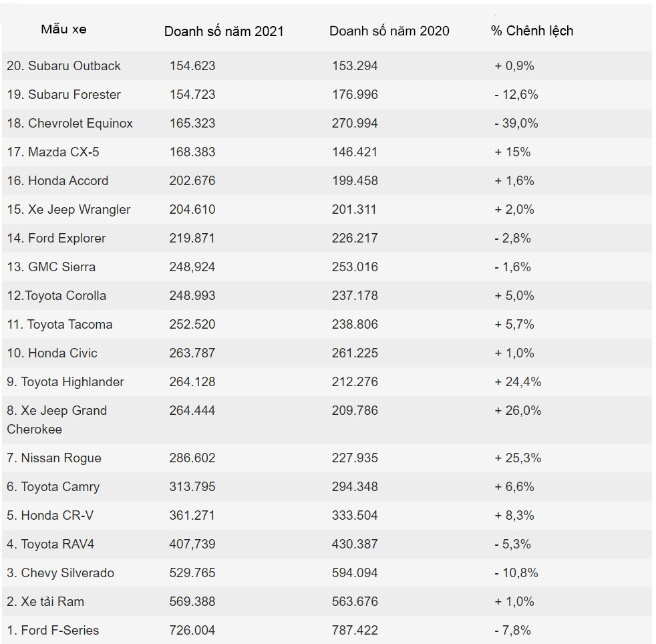Select the 17. Mazda CX-5 cell
The image size is (656, 644).
[53, 152]
